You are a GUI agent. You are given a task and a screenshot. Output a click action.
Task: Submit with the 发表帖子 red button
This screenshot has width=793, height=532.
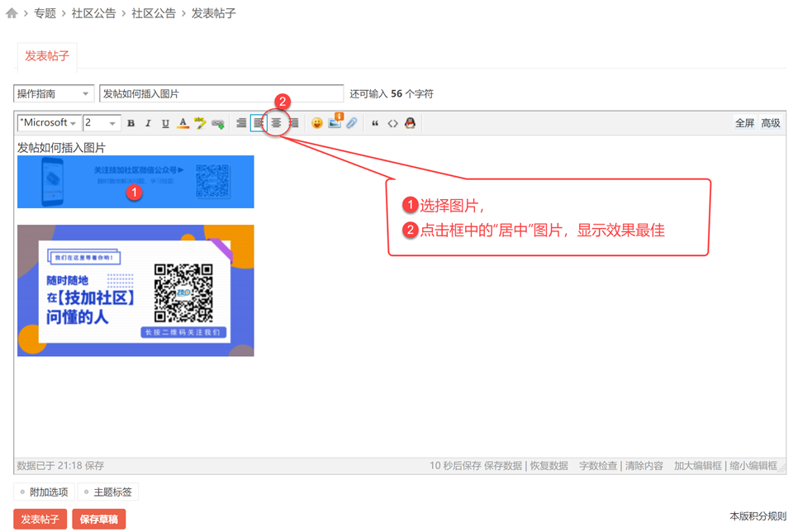(40, 519)
